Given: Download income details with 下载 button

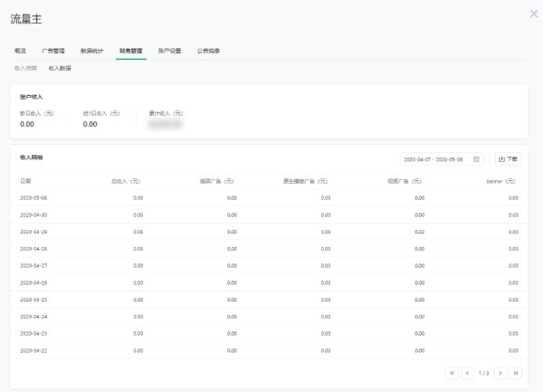Looking at the screenshot, I should [x=509, y=159].
